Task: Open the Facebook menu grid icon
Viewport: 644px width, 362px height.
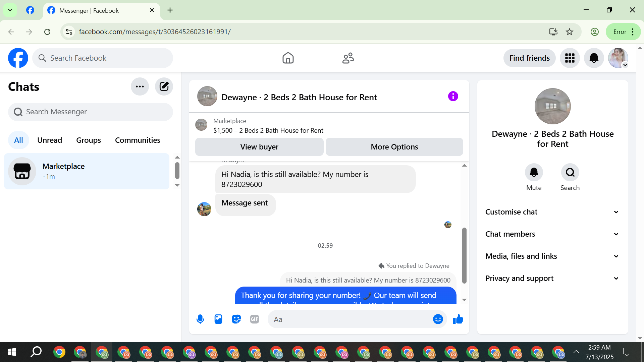Action: click(x=570, y=58)
